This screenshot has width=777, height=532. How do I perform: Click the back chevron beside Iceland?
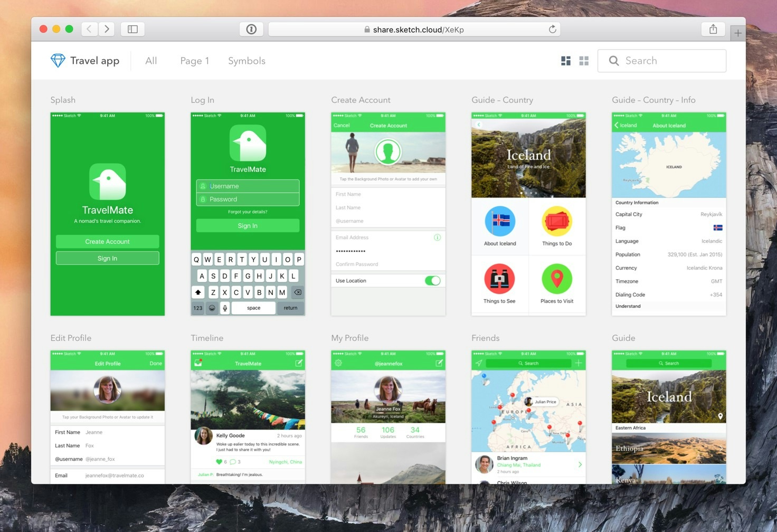[x=616, y=125]
